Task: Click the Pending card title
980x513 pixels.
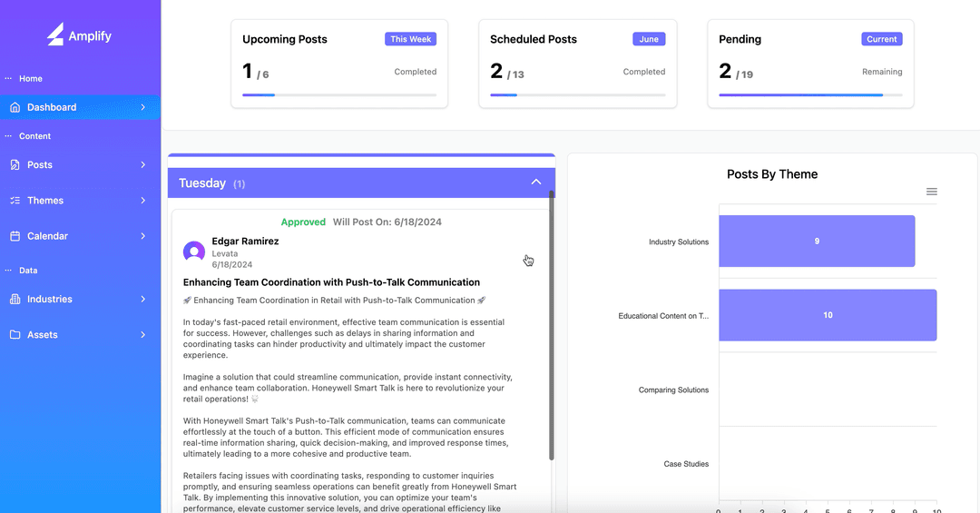Action: [x=740, y=39]
